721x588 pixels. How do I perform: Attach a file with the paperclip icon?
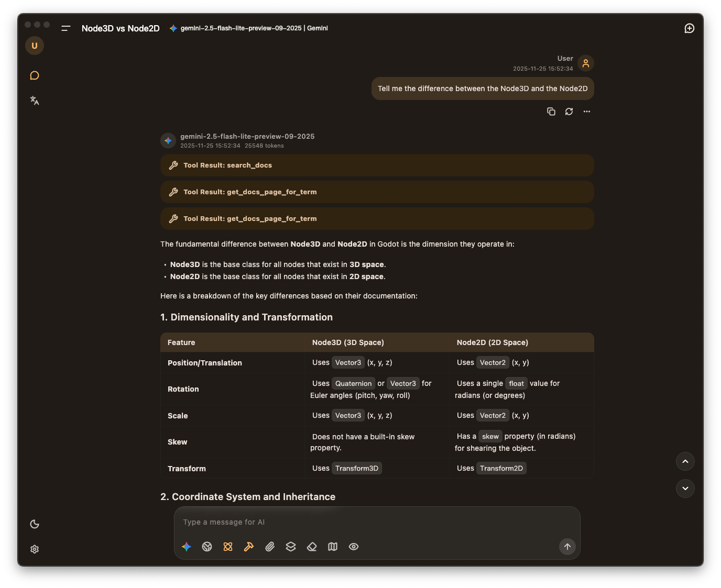(x=270, y=547)
